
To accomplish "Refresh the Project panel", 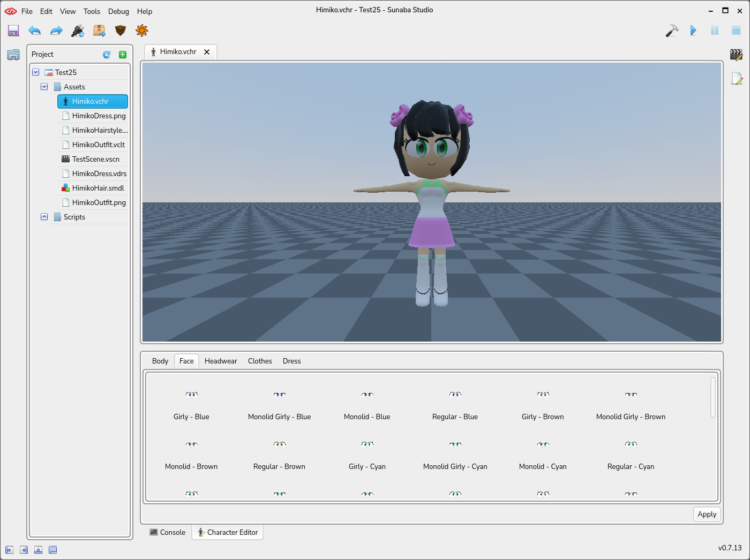I will coord(107,55).
